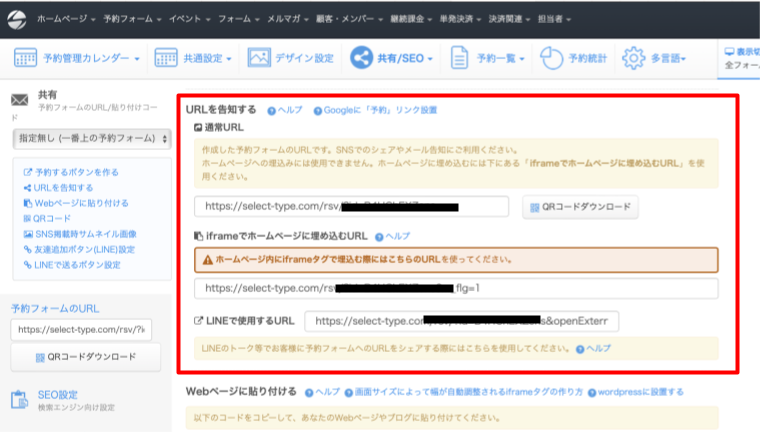
Task: Click the QRコードダウンロード button beside 通常URL
Action: pyautogui.click(x=580, y=207)
